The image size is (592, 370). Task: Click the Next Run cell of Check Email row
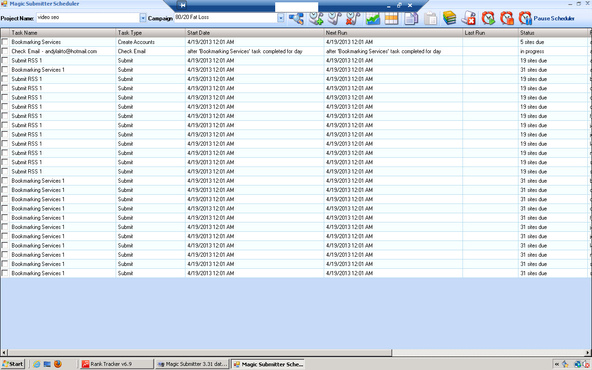(x=393, y=51)
